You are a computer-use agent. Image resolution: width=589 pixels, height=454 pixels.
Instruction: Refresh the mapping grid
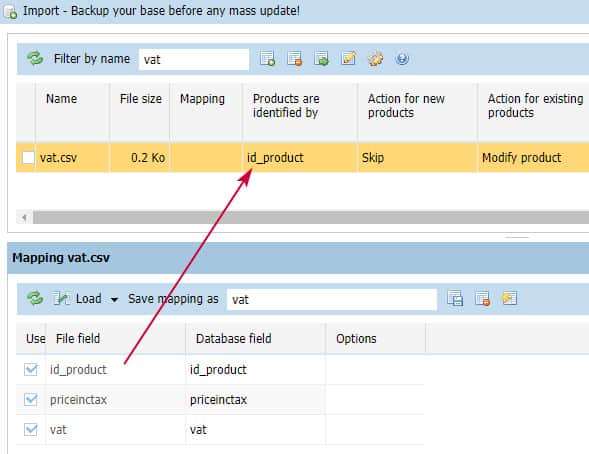pos(35,299)
